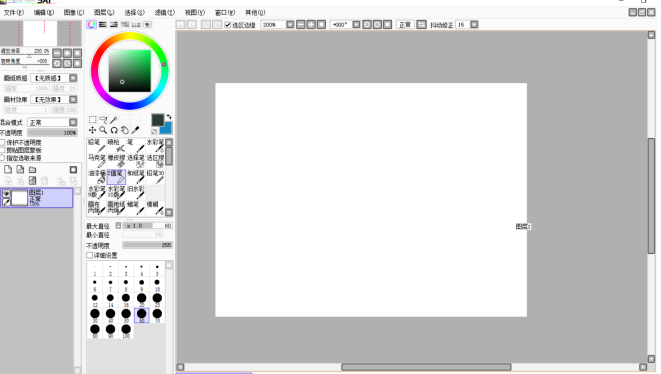
Task: Open the 编辑 Edit menu
Action: (x=44, y=13)
